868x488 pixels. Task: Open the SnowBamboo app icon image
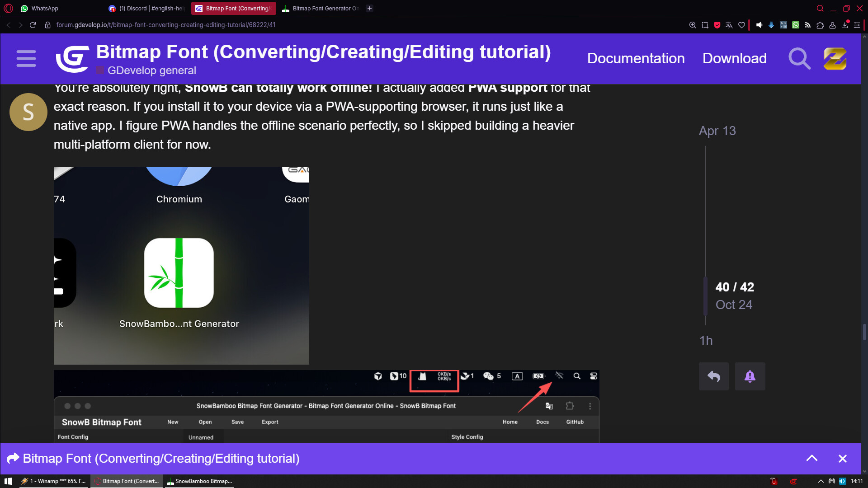(x=181, y=266)
